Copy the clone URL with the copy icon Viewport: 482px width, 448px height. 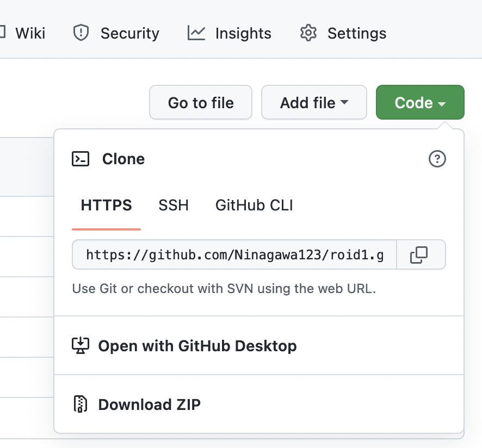[419, 255]
